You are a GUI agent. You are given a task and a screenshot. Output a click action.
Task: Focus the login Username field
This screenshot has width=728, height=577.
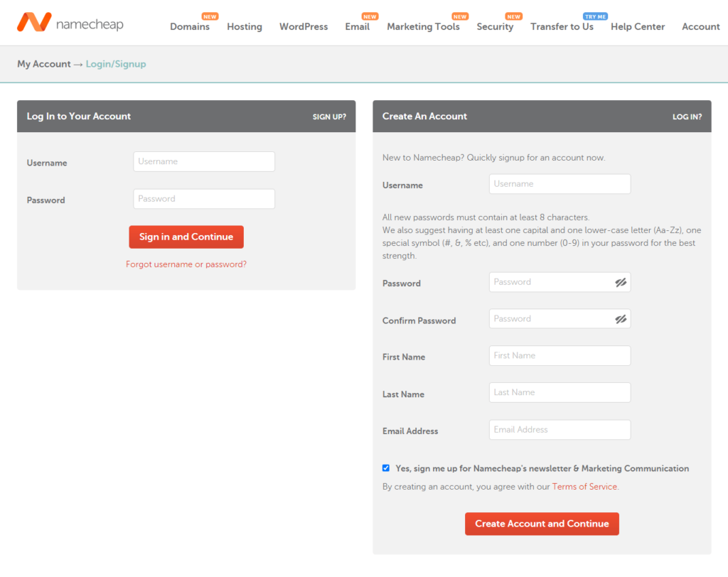coord(204,161)
